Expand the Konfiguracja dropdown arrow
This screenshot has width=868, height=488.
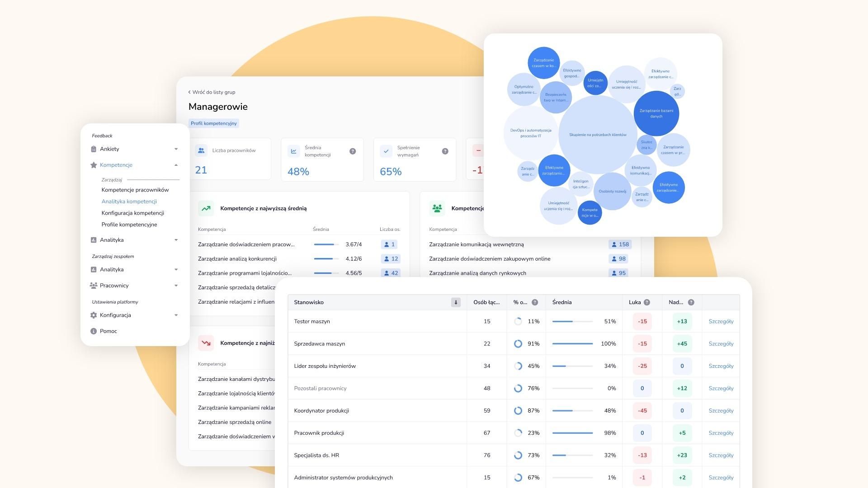(x=176, y=315)
